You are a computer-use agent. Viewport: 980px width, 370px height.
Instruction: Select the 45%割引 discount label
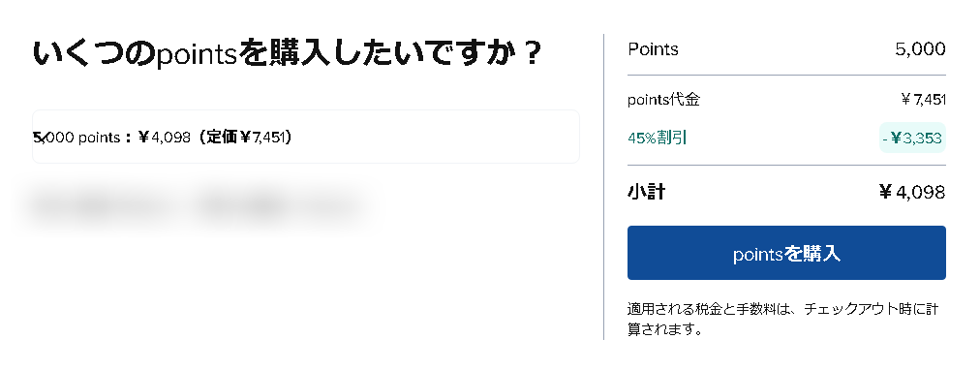(x=657, y=139)
